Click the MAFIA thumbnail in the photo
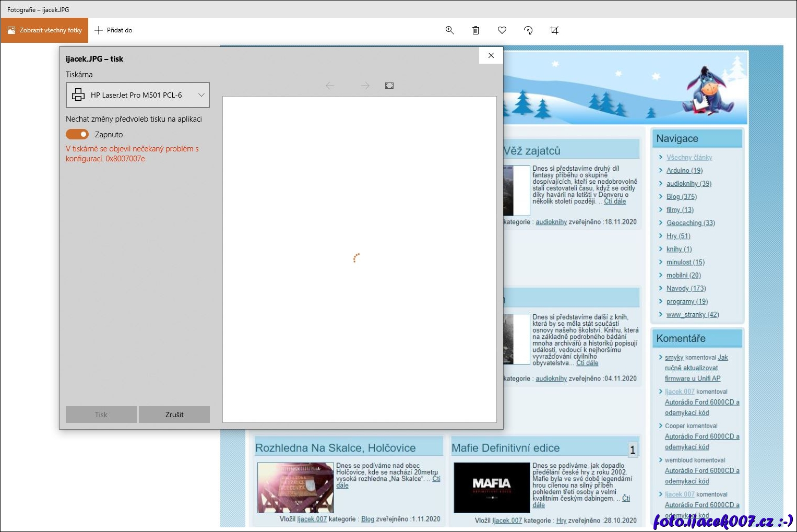Screen dimensions: 797x532 pos(491,487)
